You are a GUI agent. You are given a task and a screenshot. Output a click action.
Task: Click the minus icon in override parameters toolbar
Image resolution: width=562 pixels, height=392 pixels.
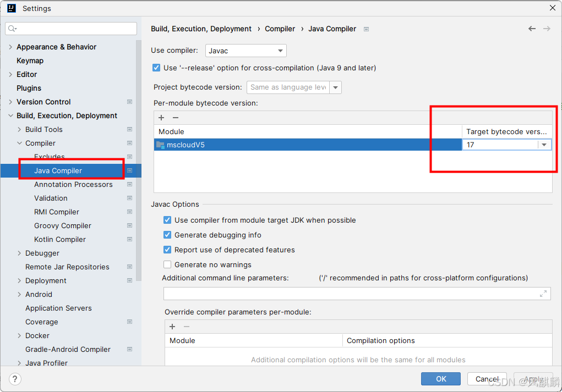coord(187,327)
